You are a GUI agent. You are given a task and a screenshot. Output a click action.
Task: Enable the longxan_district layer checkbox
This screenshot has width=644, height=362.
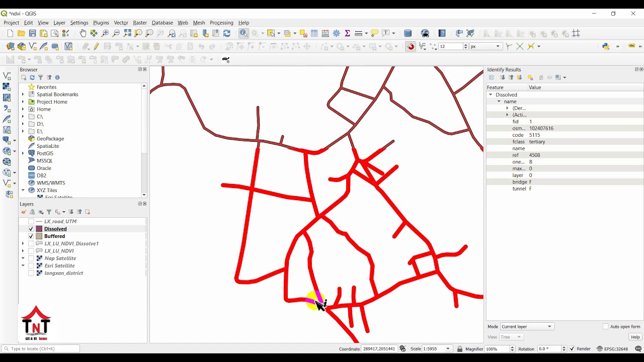(x=31, y=273)
